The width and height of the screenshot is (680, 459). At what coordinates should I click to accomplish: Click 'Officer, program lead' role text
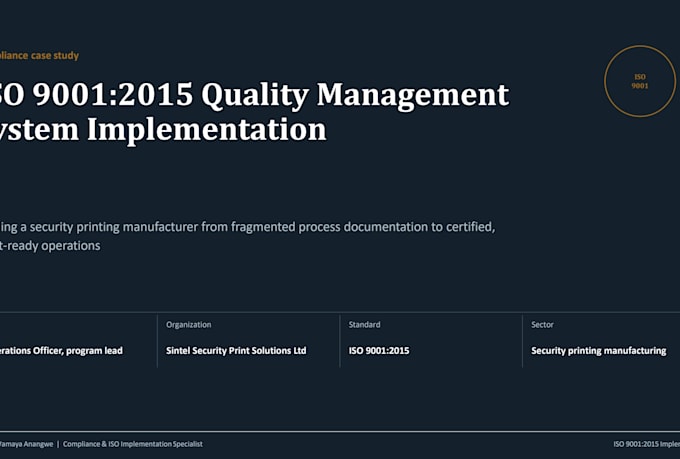(x=78, y=351)
